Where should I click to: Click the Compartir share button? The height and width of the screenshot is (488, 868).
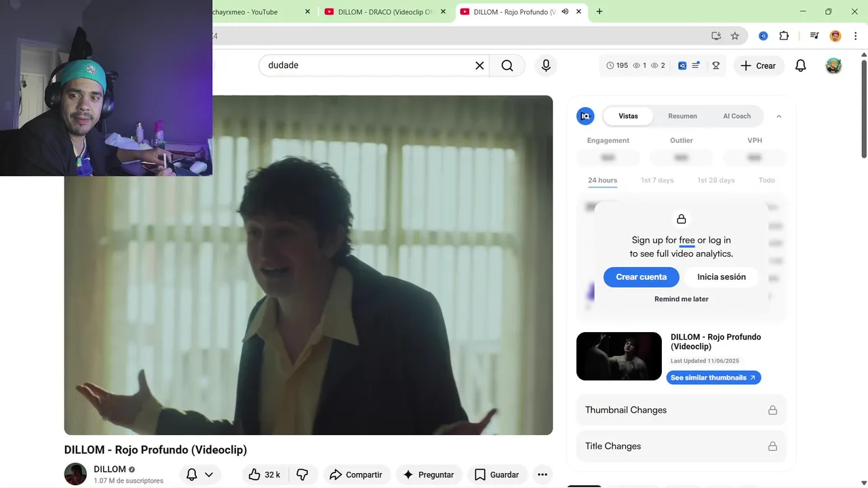(356, 474)
